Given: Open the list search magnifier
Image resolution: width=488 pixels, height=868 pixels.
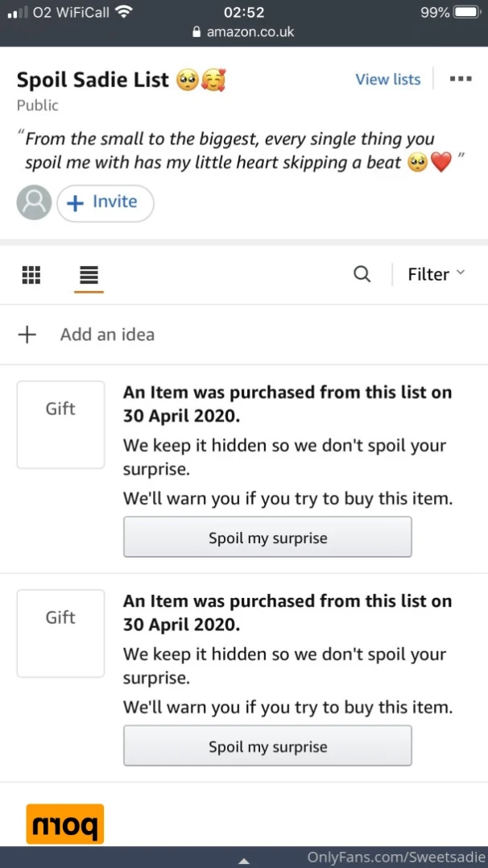Looking at the screenshot, I should tap(362, 274).
